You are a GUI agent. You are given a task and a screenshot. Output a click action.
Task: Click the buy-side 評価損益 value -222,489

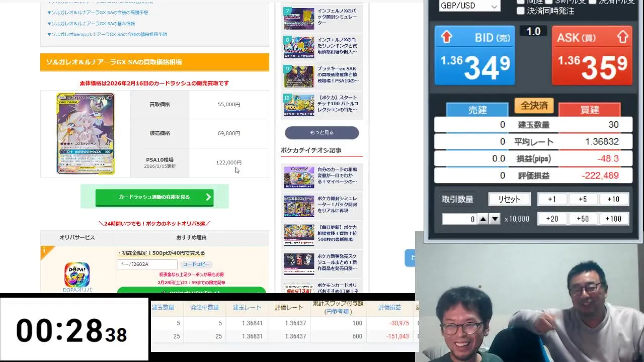[600, 175]
